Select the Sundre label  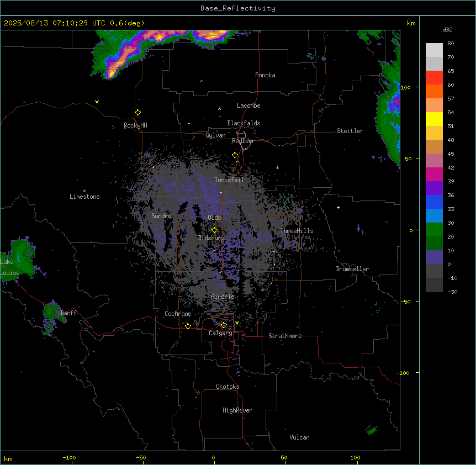pyautogui.click(x=161, y=216)
